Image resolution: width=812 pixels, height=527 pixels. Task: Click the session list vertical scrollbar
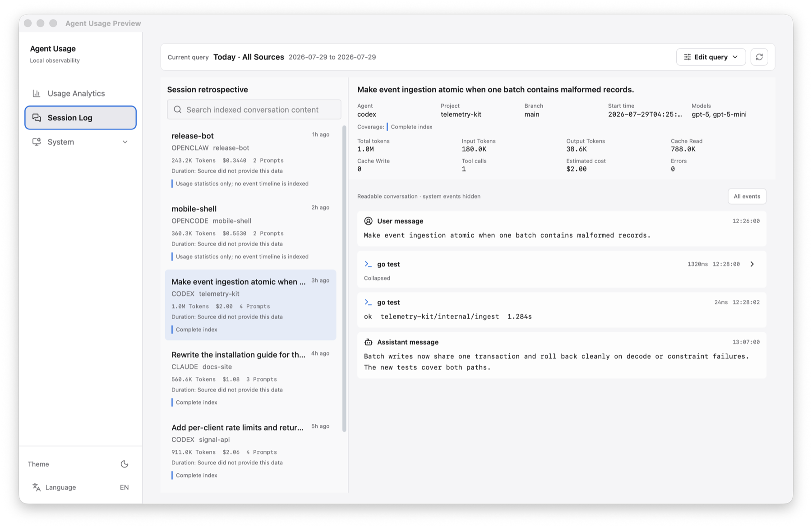(x=344, y=279)
